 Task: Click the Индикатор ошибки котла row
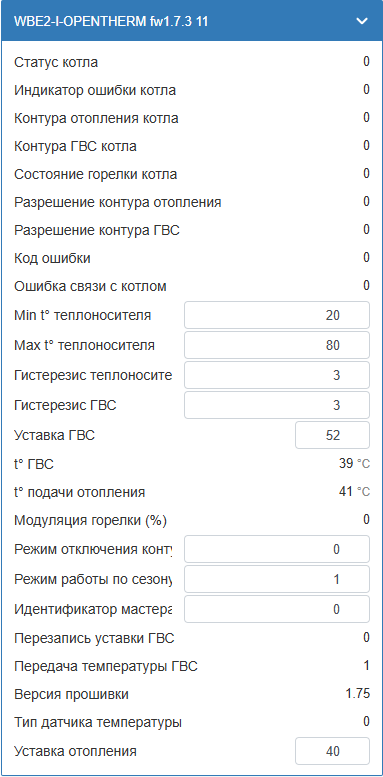(x=192, y=91)
